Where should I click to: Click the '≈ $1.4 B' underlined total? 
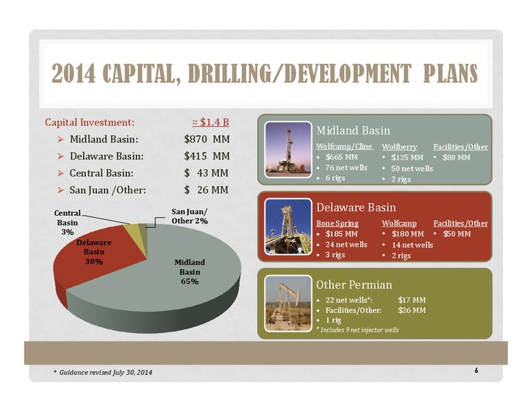point(210,122)
